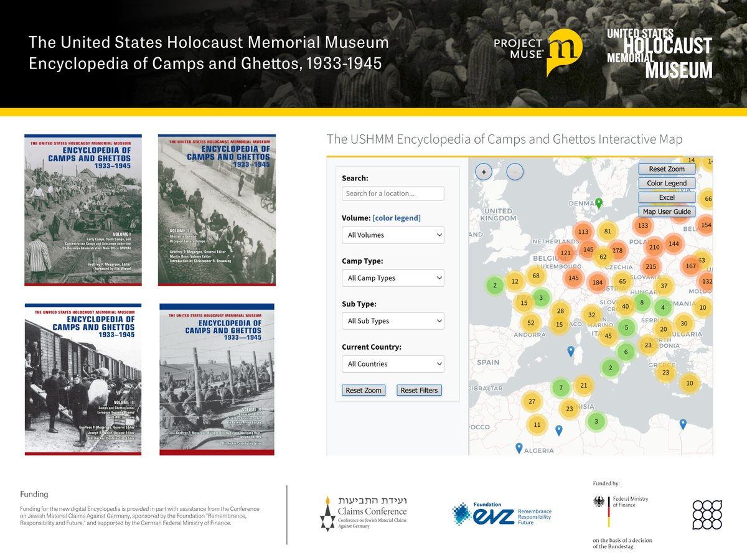The image size is (747, 560).
Task: Open the [color legend] link beside Volume
Action: point(397,218)
